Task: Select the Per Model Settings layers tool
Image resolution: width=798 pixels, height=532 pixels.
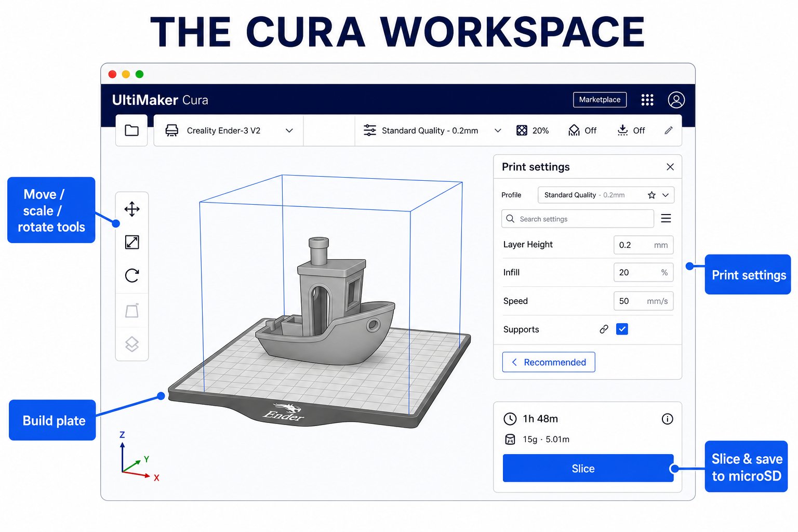Action: pos(132,344)
